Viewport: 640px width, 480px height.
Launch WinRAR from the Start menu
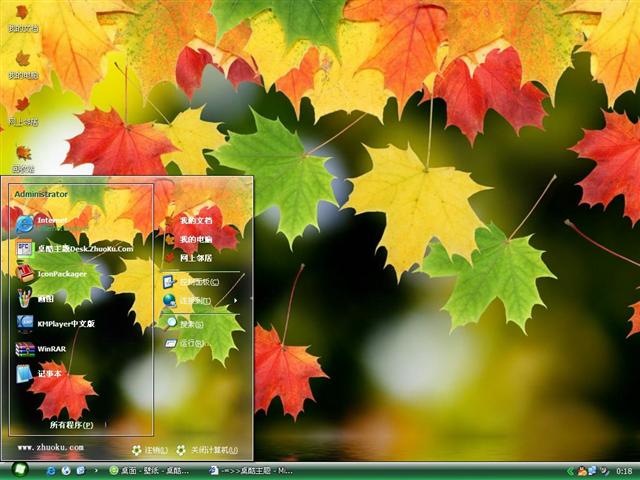pos(41,349)
